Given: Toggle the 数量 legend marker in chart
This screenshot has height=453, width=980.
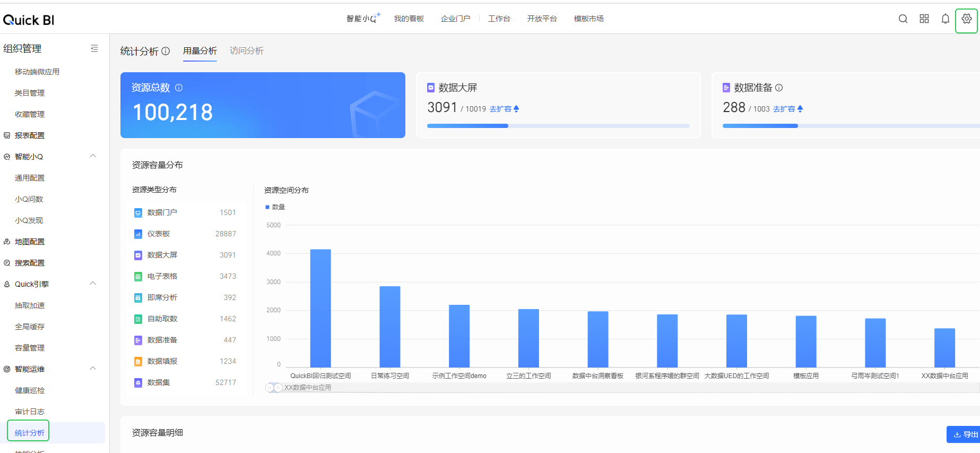Looking at the screenshot, I should 268,207.
